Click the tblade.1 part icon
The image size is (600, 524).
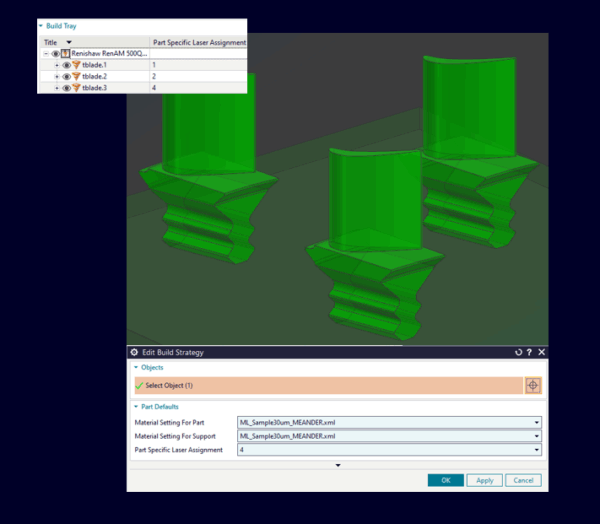click(76, 65)
